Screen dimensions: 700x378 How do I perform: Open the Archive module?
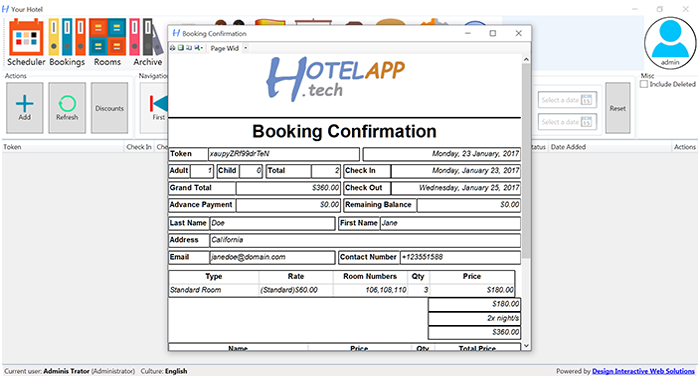pos(147,42)
